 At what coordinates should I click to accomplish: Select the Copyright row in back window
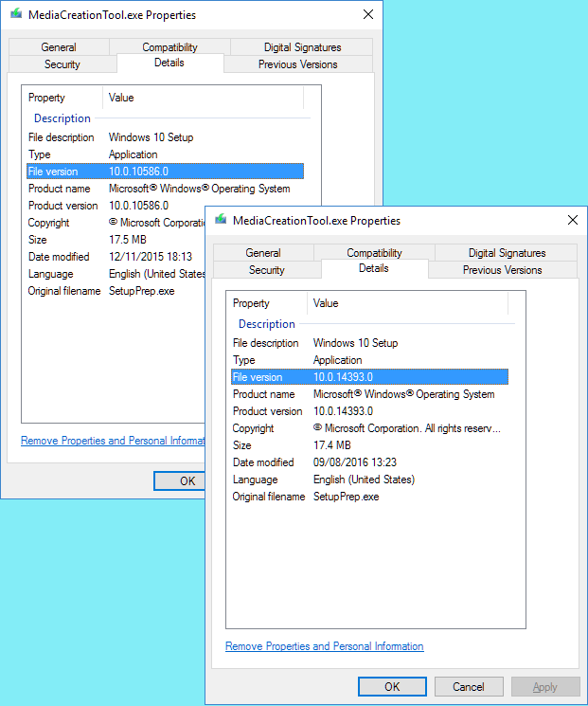click(116, 223)
